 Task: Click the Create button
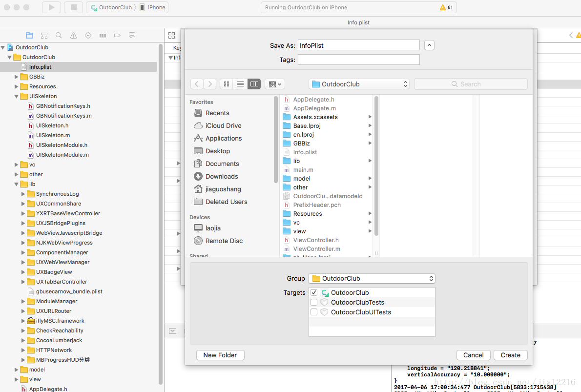click(x=510, y=355)
